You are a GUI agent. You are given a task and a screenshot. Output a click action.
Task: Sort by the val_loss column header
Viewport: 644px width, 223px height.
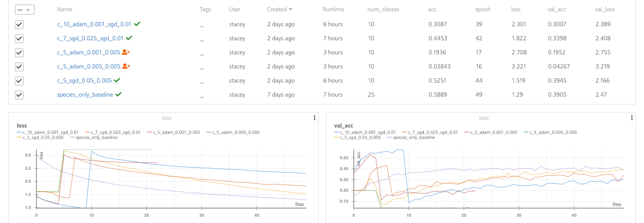(x=604, y=9)
